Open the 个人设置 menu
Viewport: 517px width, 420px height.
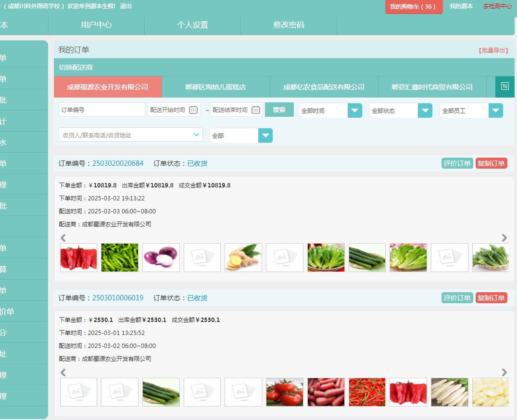192,25
